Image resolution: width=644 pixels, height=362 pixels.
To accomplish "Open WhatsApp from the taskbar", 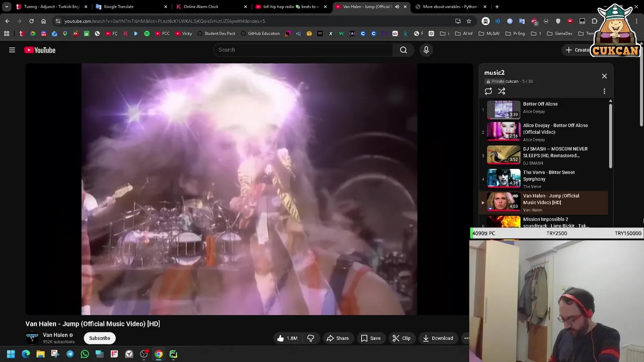I will [85, 354].
